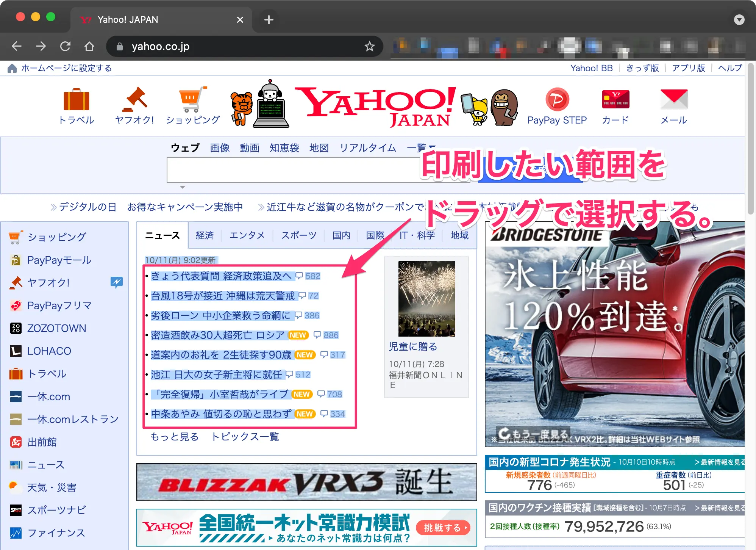Open the fireworks news thumbnail

426,299
